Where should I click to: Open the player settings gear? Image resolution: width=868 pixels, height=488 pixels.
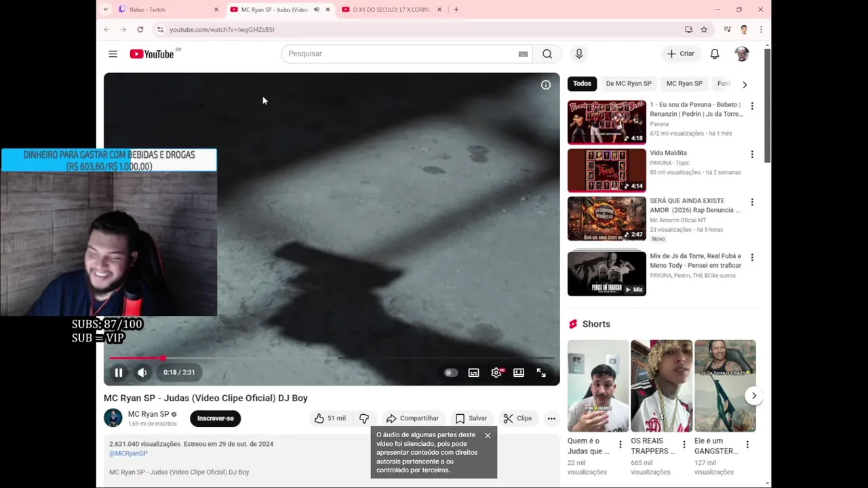click(496, 372)
